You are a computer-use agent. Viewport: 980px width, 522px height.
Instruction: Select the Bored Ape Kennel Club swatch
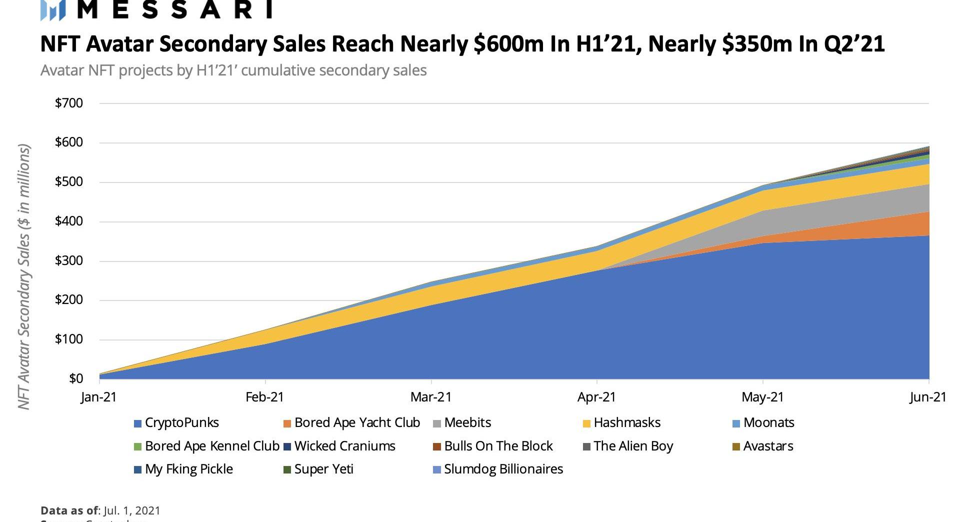point(138,447)
